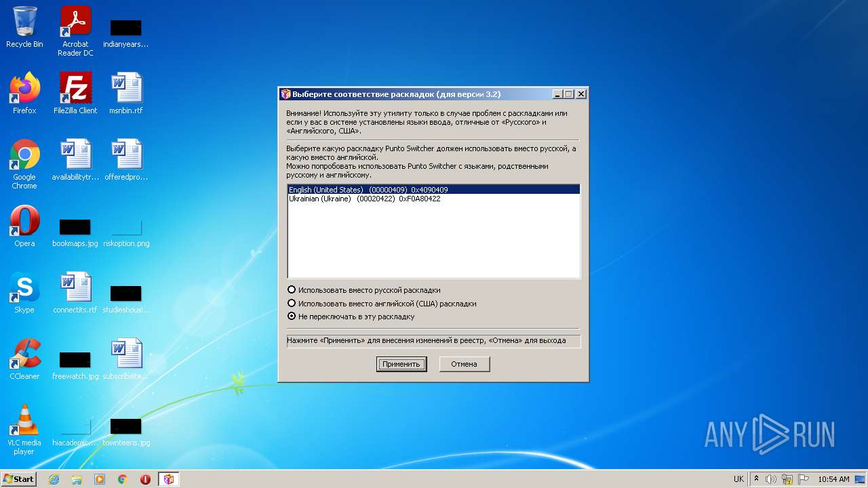Viewport: 868px width, 488px height.
Task: Select the CCleaner desktop icon
Action: 24,359
